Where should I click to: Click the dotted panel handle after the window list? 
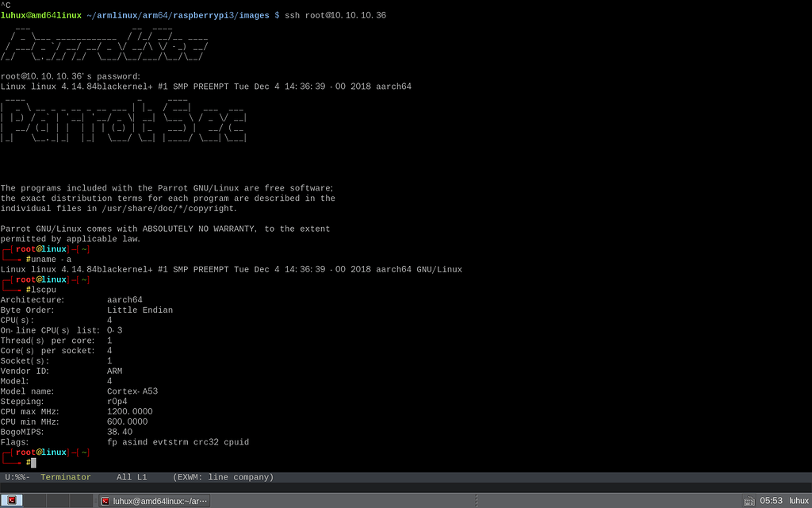[x=477, y=501]
